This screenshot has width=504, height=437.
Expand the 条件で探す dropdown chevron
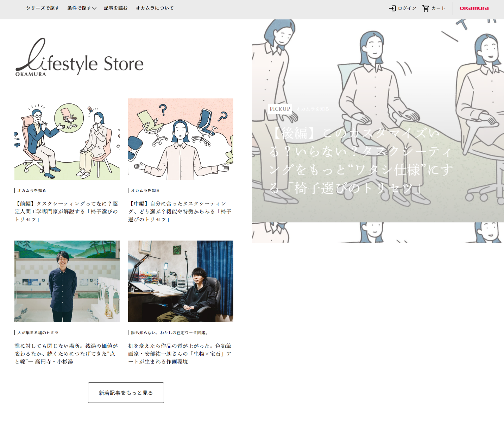pyautogui.click(x=94, y=8)
